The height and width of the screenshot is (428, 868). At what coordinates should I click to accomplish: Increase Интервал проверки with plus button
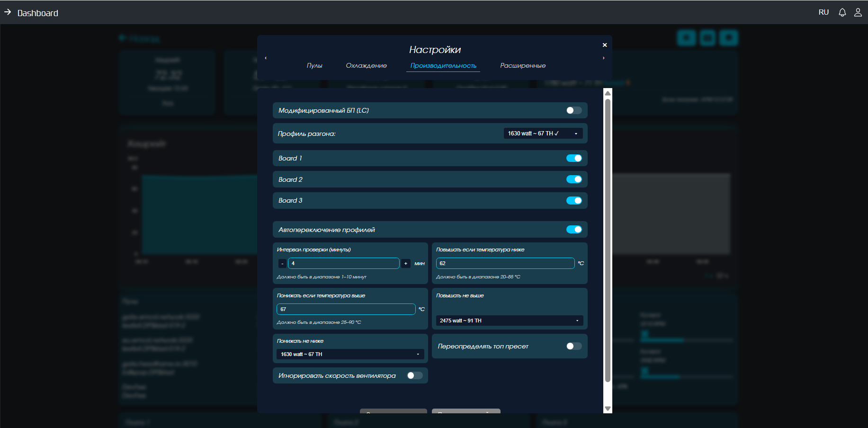406,264
